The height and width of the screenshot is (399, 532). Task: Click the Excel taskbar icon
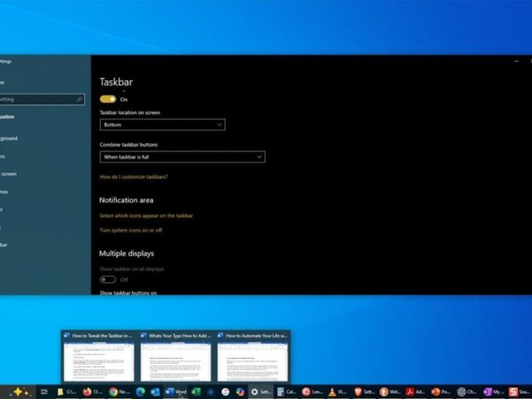click(x=196, y=392)
